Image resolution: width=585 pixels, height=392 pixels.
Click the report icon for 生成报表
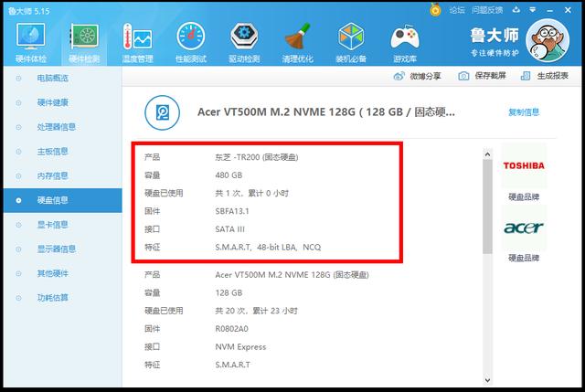coord(526,76)
